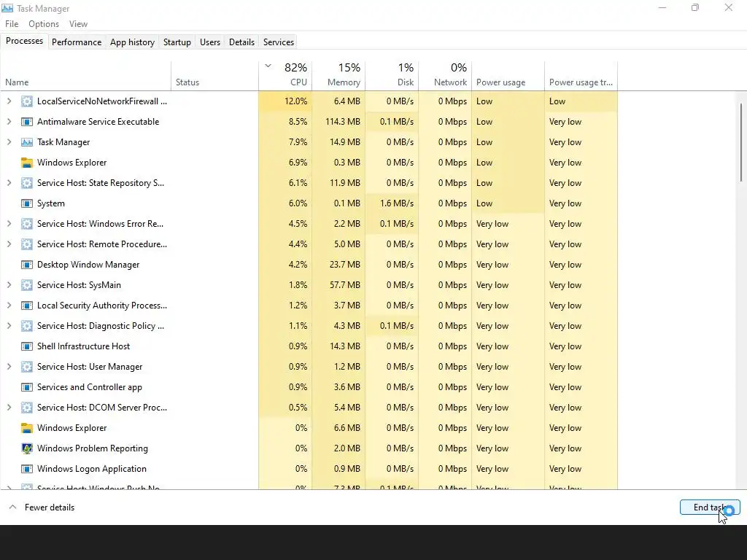
Task: Expand Service Host: Windows Error Reporting row
Action: pyautogui.click(x=9, y=224)
